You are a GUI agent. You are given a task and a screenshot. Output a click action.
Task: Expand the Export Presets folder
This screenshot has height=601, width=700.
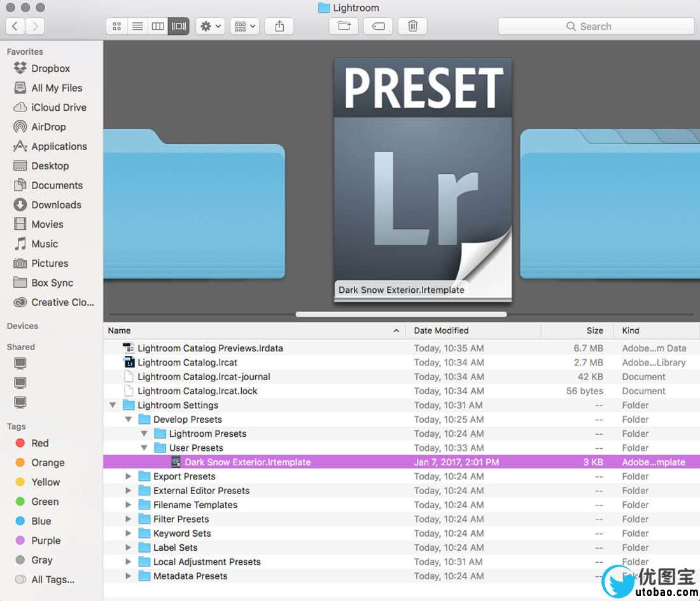[129, 476]
